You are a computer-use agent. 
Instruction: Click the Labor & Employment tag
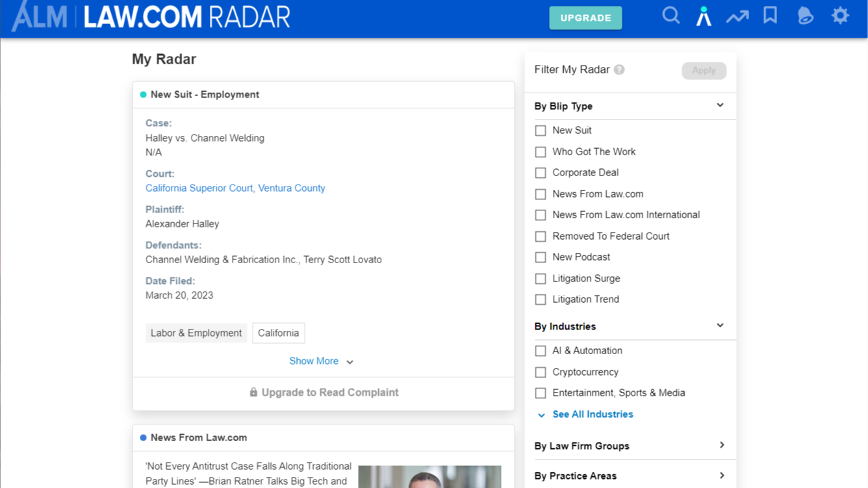[196, 333]
